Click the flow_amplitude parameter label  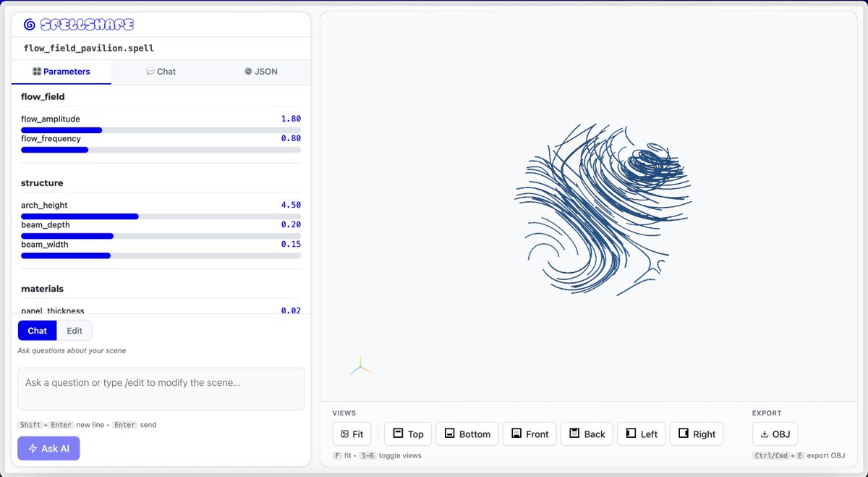[x=51, y=119]
